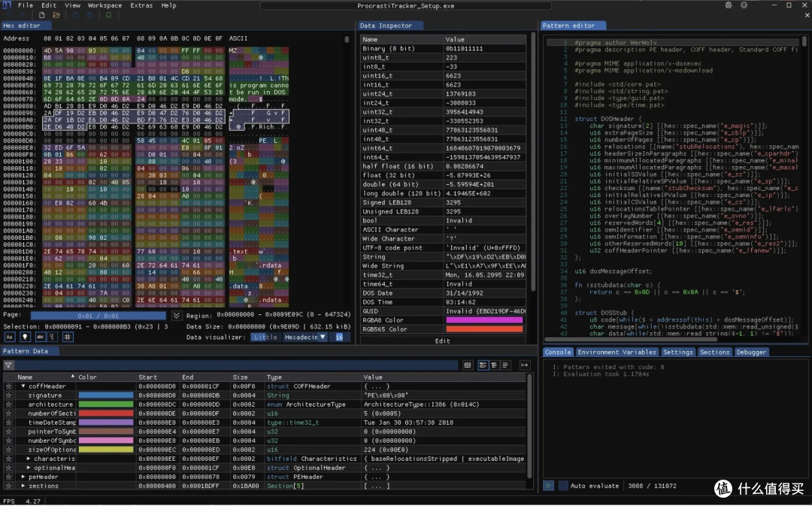
Task: Open the settings gear icon in title bar
Action: point(729,5)
